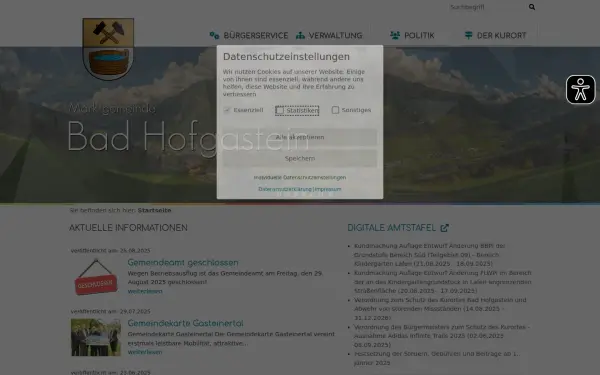Click the Verwaltung organization icon

coord(300,36)
